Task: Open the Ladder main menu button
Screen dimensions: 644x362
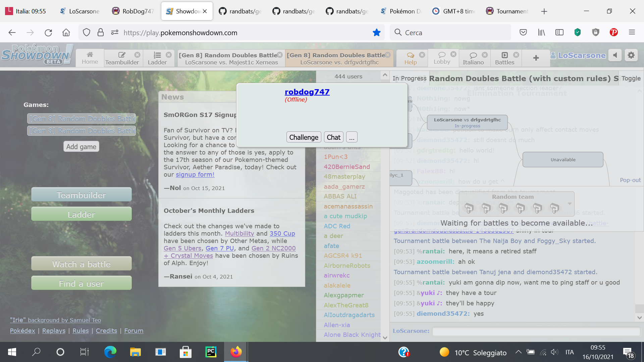Action: point(82,214)
